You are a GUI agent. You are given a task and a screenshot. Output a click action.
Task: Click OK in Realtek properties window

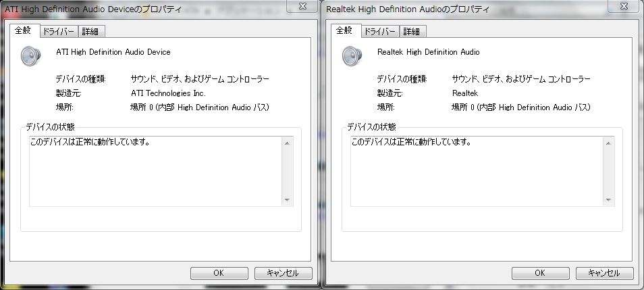coord(540,273)
